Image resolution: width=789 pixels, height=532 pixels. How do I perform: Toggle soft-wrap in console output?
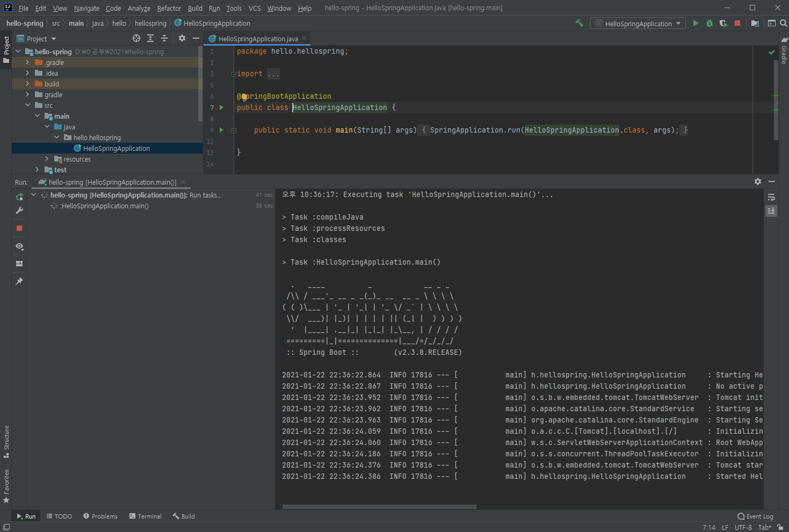[x=771, y=197]
